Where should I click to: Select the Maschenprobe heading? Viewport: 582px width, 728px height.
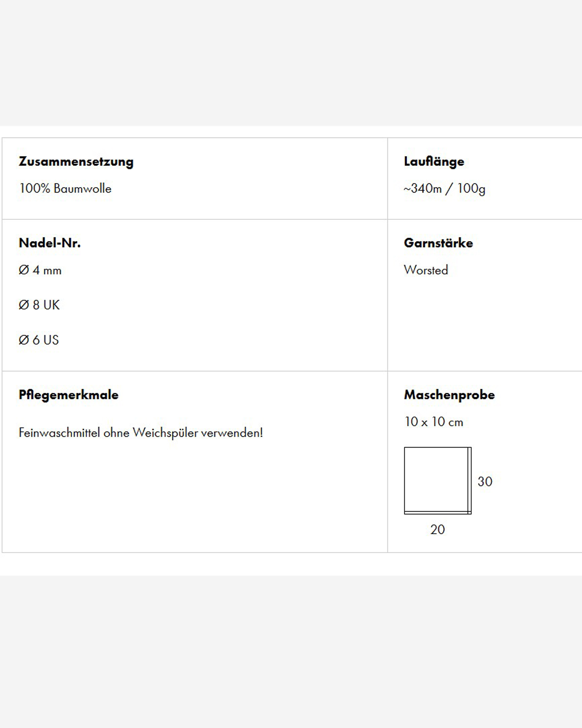coord(449,395)
